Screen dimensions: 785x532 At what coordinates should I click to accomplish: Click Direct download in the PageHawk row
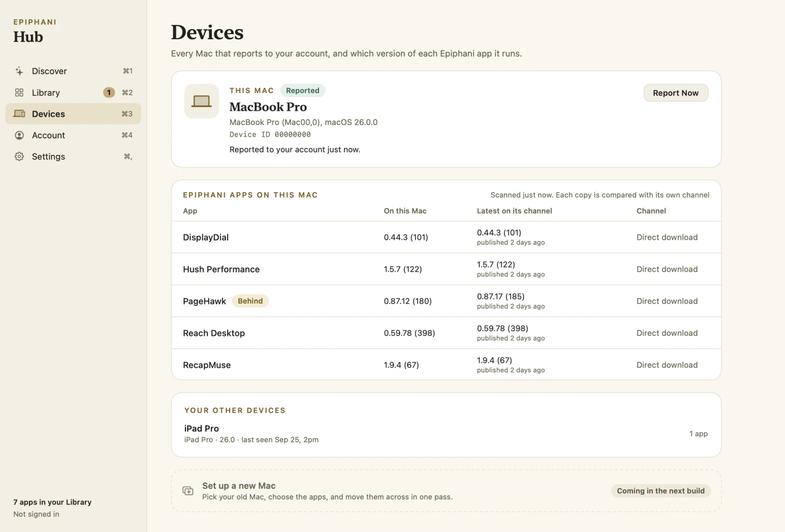tap(667, 301)
